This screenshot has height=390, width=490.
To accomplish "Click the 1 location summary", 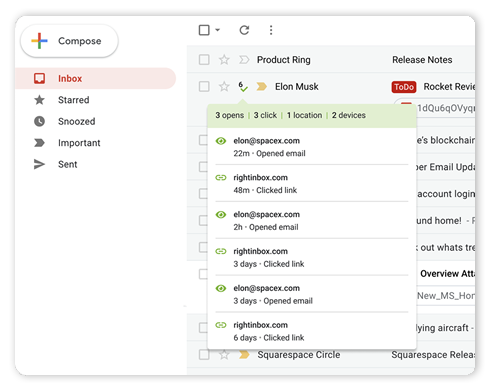I will click(304, 115).
